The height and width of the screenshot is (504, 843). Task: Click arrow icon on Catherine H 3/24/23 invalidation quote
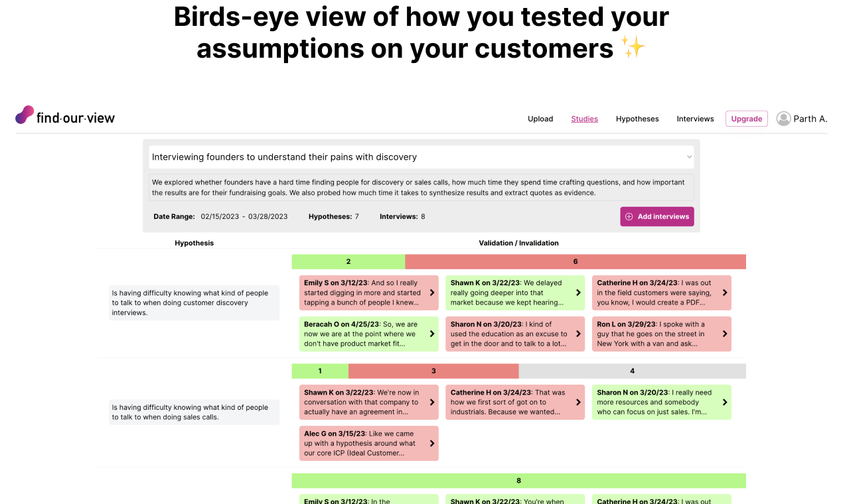click(725, 292)
